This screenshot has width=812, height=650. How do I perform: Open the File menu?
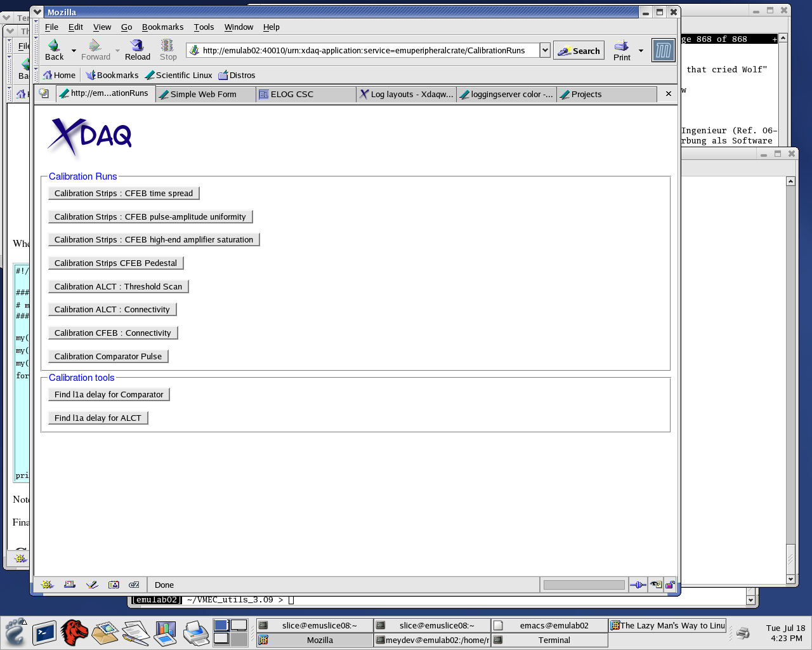tap(51, 27)
